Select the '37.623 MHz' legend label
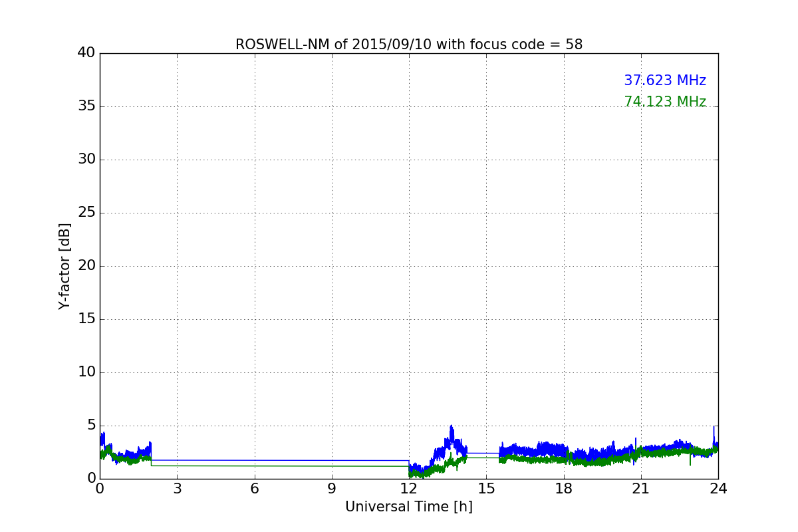This screenshot has width=798, height=532. [665, 80]
